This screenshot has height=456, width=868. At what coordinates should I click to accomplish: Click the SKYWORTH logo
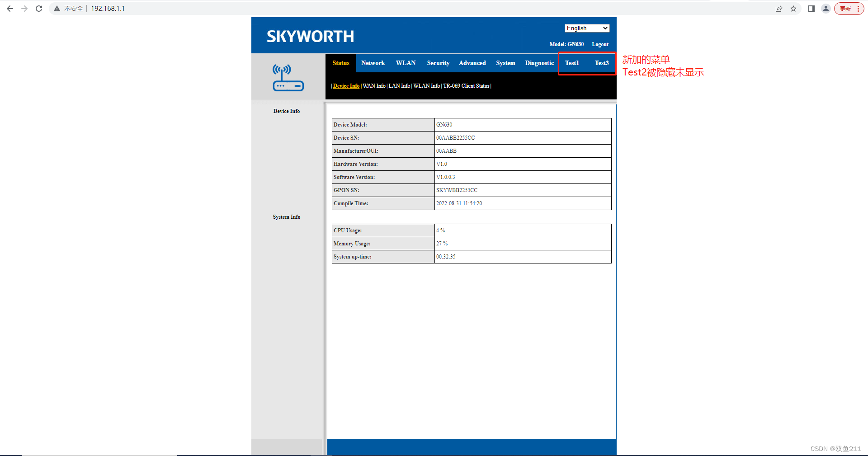pyautogui.click(x=310, y=37)
